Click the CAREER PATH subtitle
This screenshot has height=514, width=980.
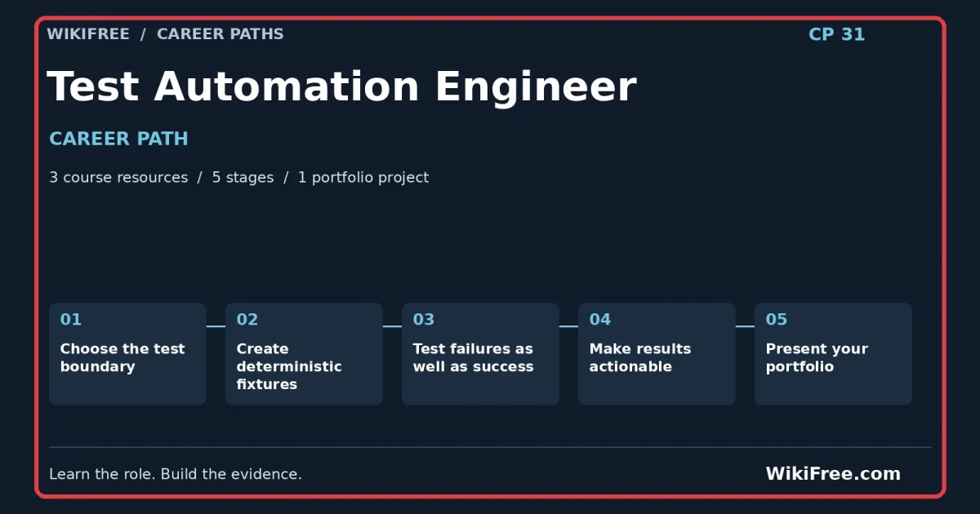tap(118, 139)
